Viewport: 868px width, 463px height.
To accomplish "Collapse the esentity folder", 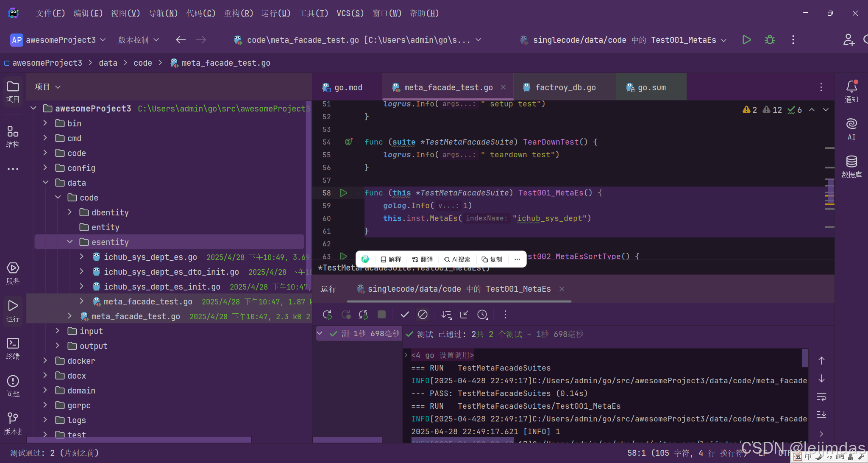I will (70, 242).
